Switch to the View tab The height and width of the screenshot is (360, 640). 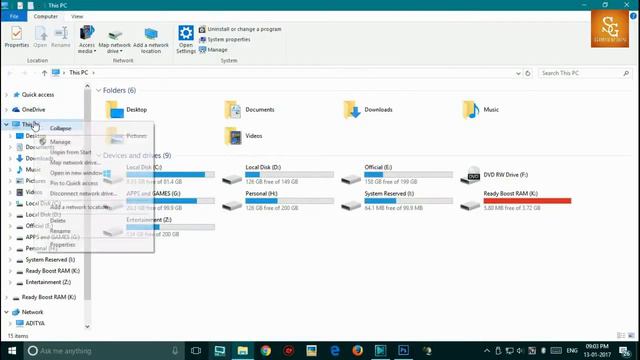click(x=77, y=16)
